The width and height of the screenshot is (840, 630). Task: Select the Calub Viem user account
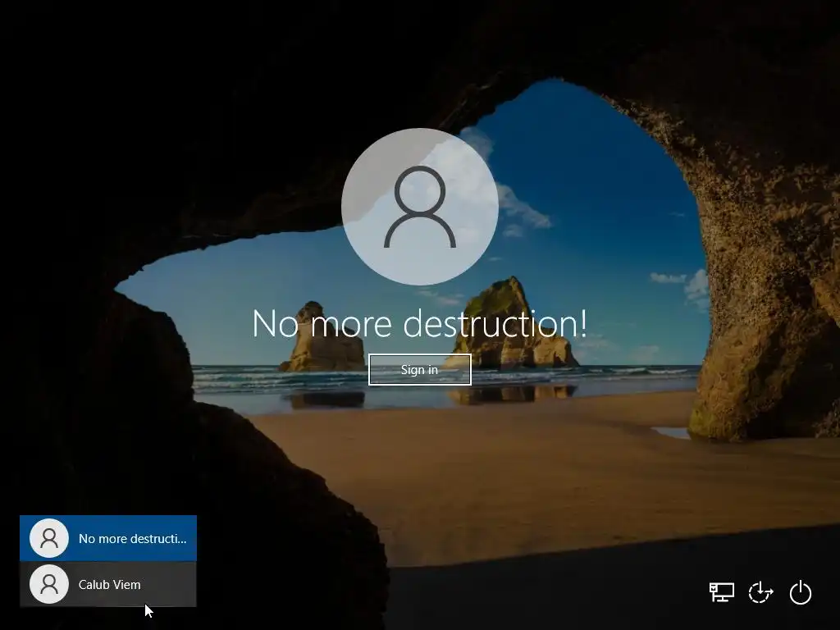coord(108,584)
